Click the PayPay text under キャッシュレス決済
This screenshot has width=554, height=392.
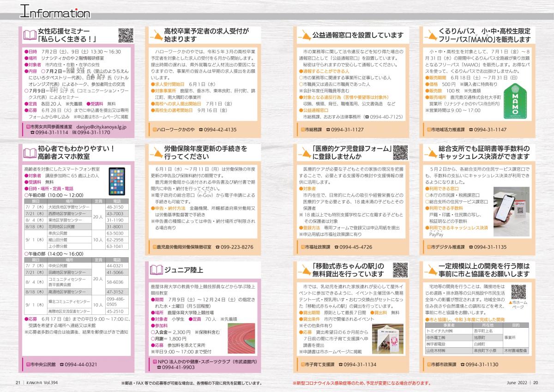(x=436, y=235)
